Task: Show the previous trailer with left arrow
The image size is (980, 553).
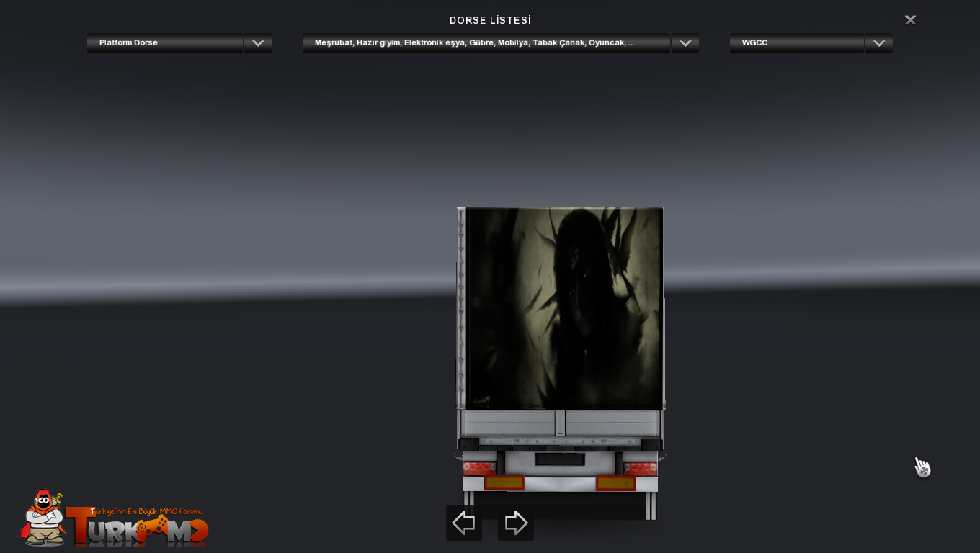Action: pos(464,523)
